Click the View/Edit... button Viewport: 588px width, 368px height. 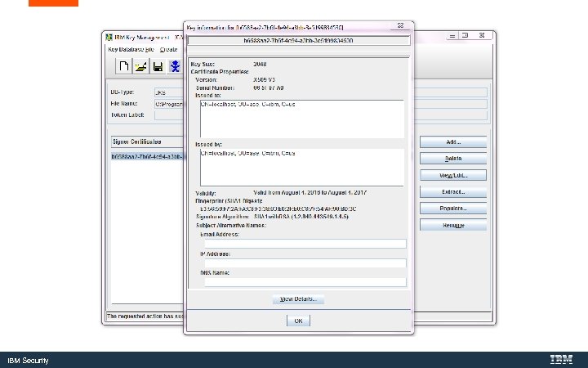click(453, 175)
